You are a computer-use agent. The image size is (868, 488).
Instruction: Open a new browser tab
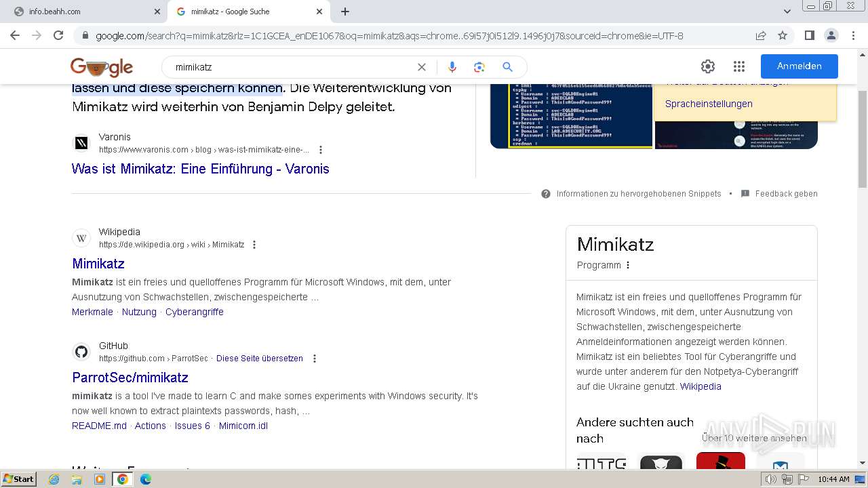coord(345,12)
